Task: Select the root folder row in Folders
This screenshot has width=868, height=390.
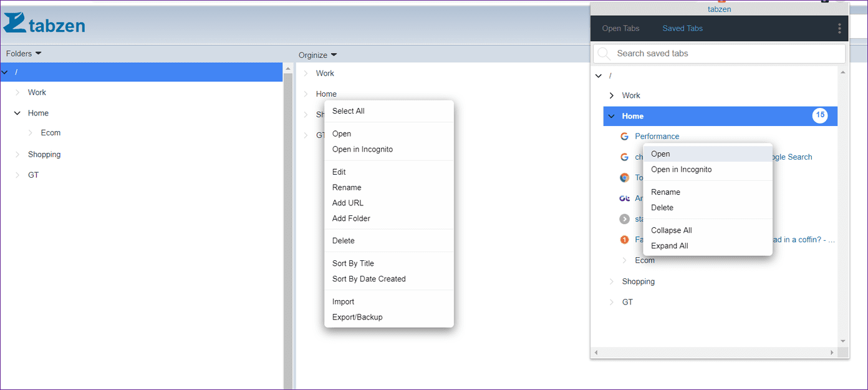Action: (x=142, y=72)
